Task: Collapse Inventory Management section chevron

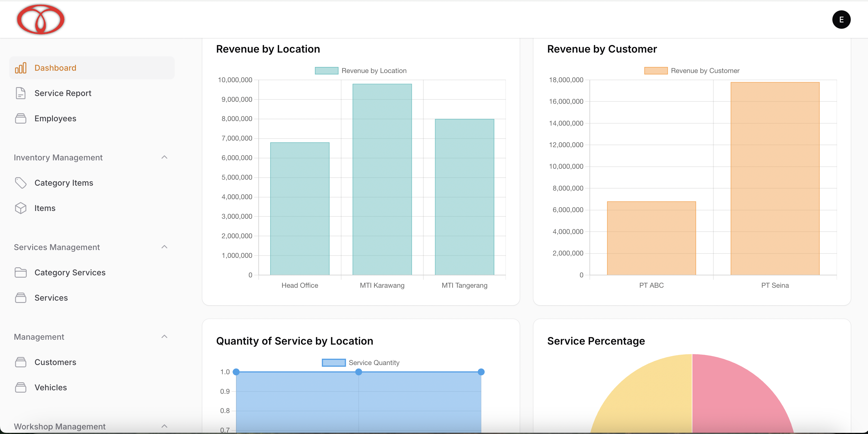Action: [164, 157]
